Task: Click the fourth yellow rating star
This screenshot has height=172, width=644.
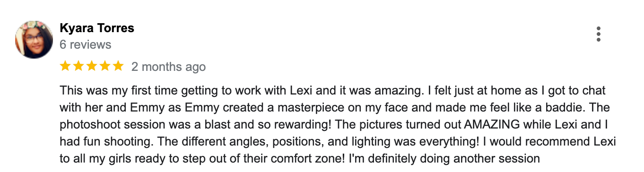Action: tap(105, 66)
